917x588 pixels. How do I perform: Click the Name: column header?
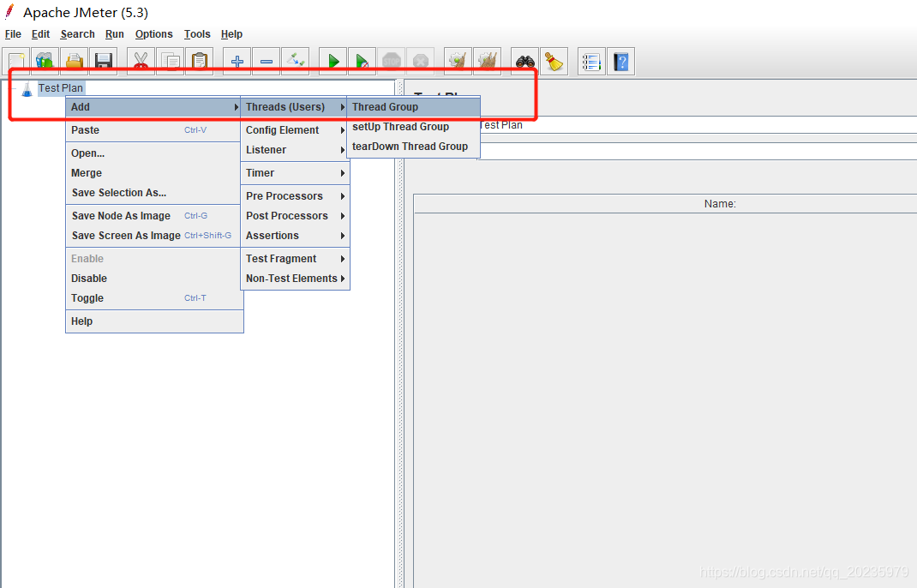click(720, 204)
